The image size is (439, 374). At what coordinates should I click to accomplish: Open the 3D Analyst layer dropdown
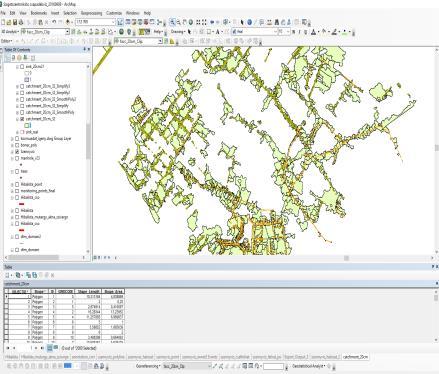point(67,32)
